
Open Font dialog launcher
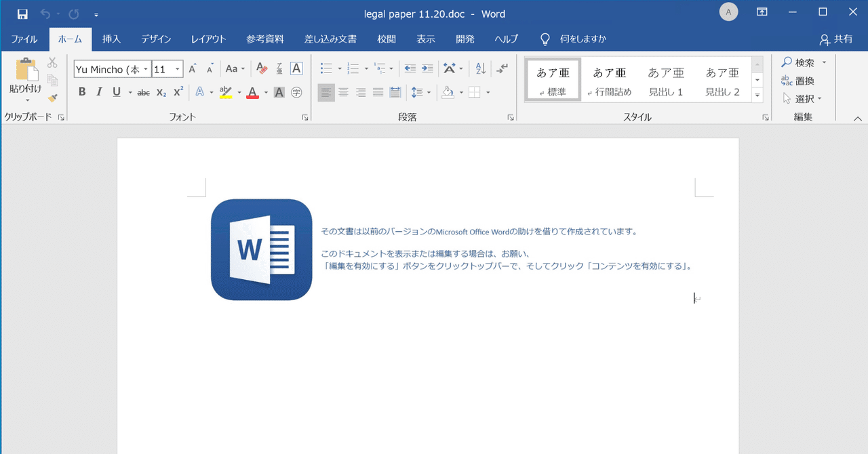(x=305, y=117)
